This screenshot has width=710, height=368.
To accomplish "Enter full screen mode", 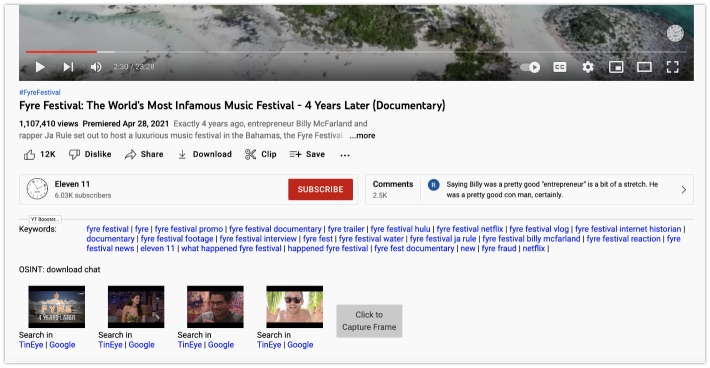I will (672, 67).
